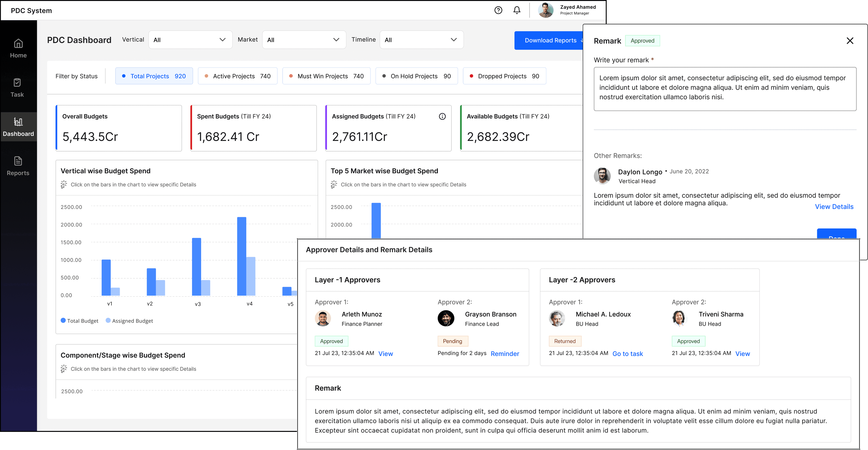Open the help question mark icon
Image resolution: width=868 pixels, height=450 pixels.
coord(498,10)
